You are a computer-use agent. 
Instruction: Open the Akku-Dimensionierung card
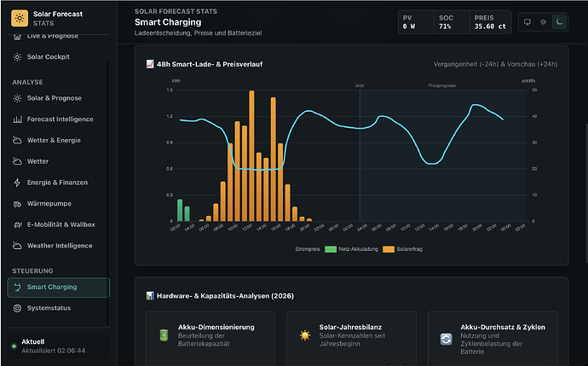click(x=210, y=338)
